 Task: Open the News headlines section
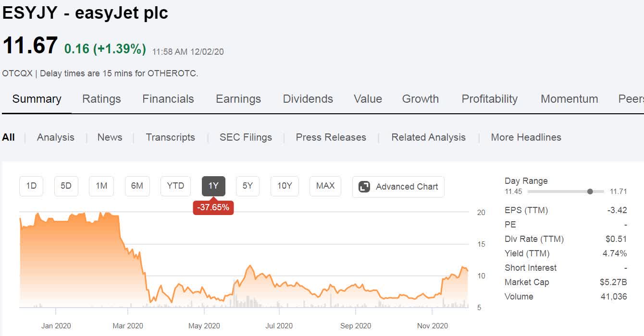point(110,137)
